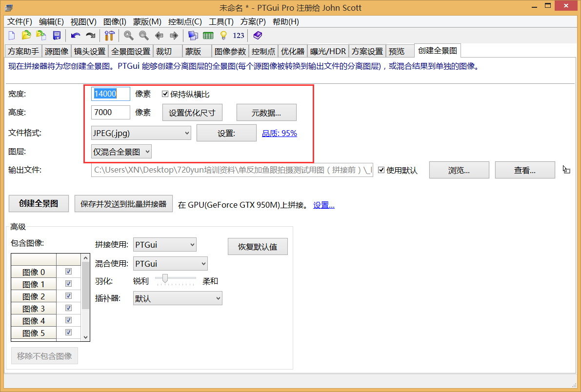
Task: Open the 插补器 默认 dropdown
Action: point(178,298)
